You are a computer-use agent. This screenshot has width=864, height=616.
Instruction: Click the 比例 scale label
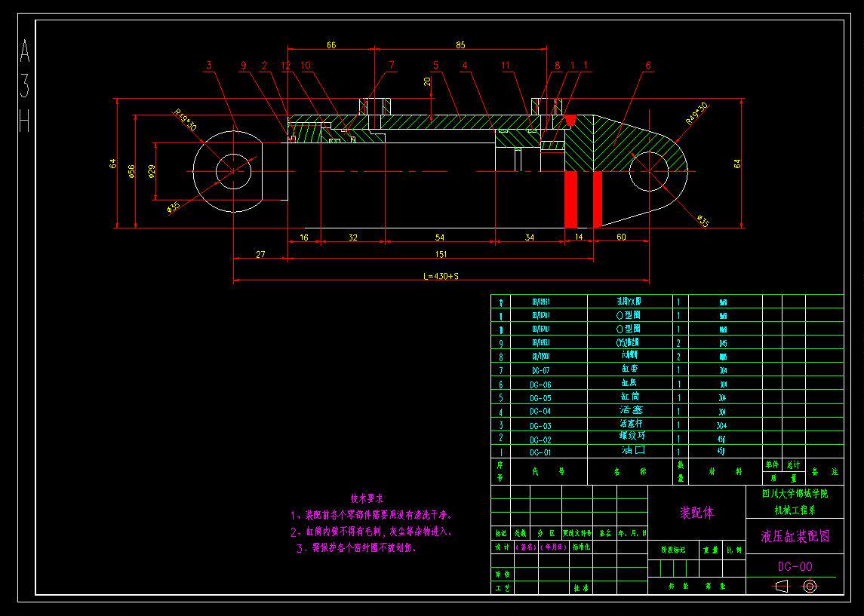tap(734, 550)
